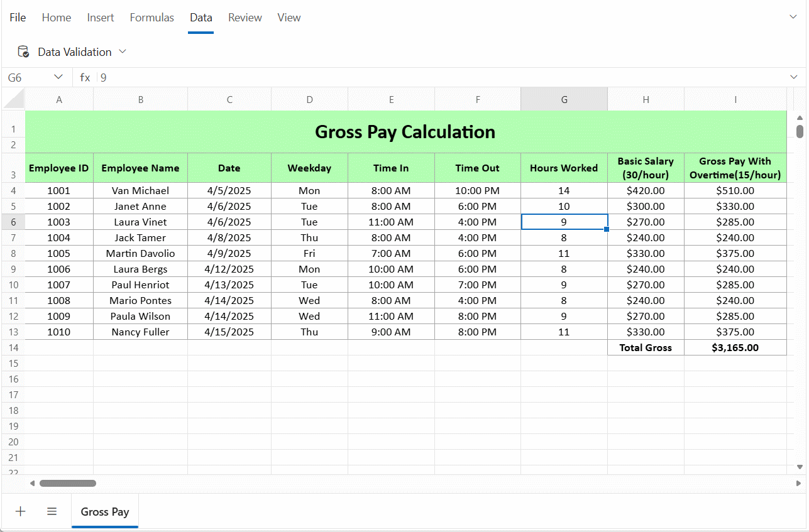Select the Janet Anne name cell

point(140,206)
